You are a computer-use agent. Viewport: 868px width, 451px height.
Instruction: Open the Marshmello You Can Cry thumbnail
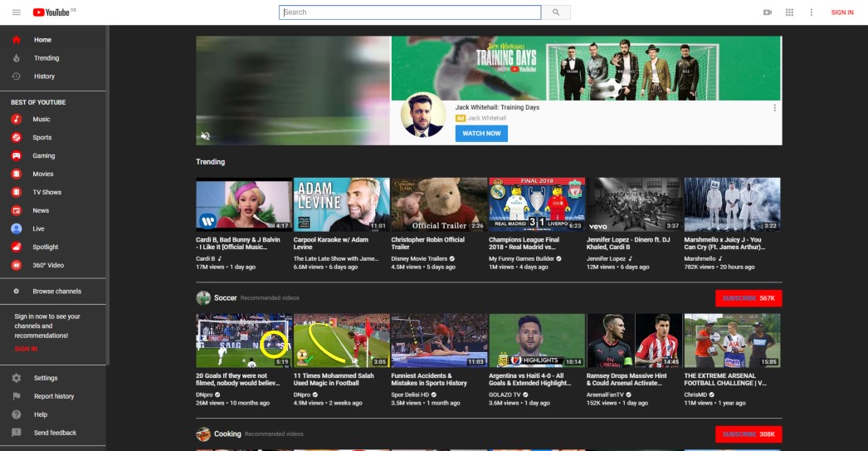point(733,204)
